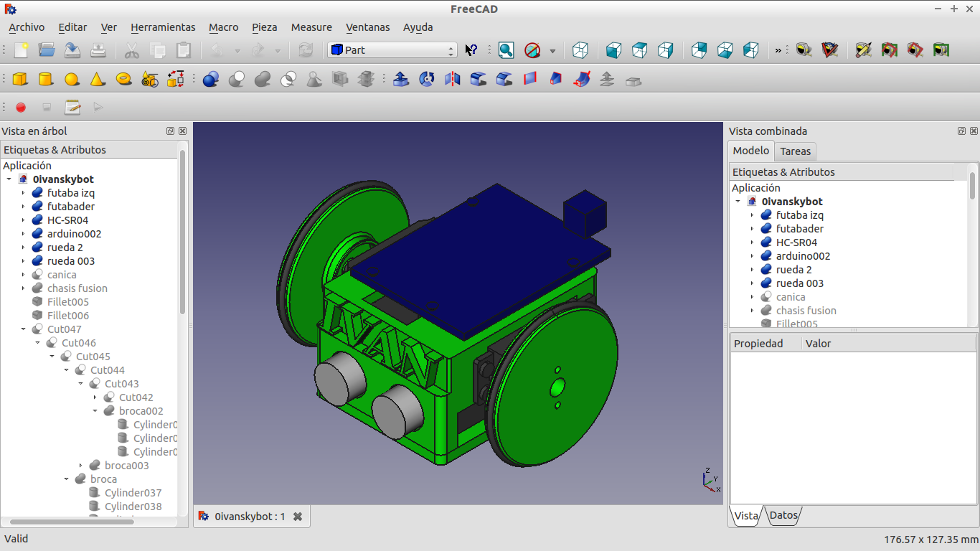Image resolution: width=980 pixels, height=551 pixels.
Task: Expand broca003 node in left tree
Action: [80, 466]
